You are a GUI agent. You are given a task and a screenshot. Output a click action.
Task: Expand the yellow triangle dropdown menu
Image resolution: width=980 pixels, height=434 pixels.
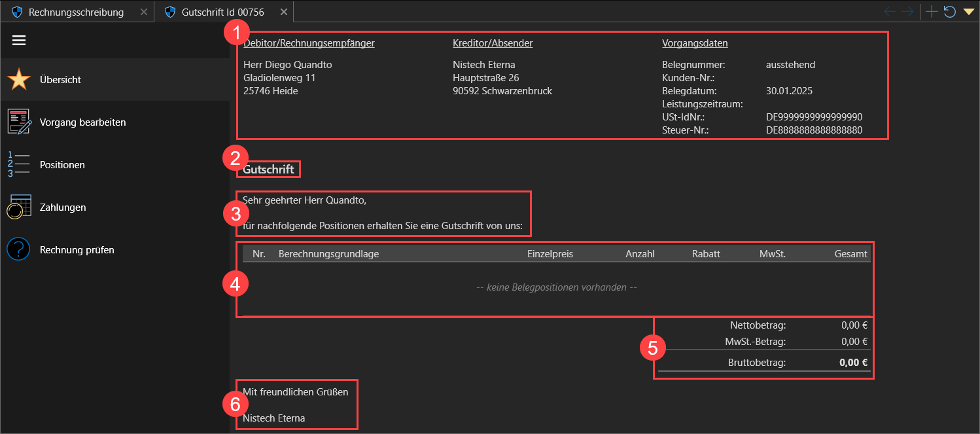coord(968,12)
